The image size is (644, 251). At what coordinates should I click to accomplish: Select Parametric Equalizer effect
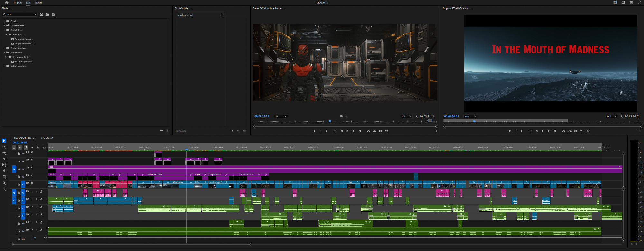24,39
